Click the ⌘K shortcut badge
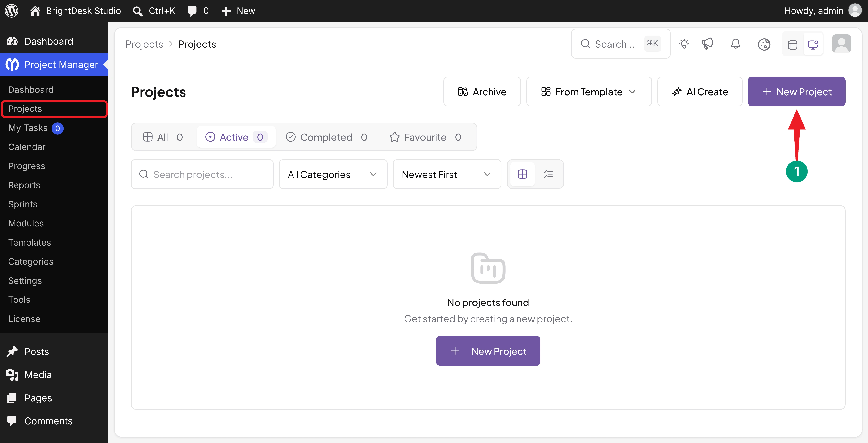Viewport: 868px width, 443px height. [x=652, y=43]
